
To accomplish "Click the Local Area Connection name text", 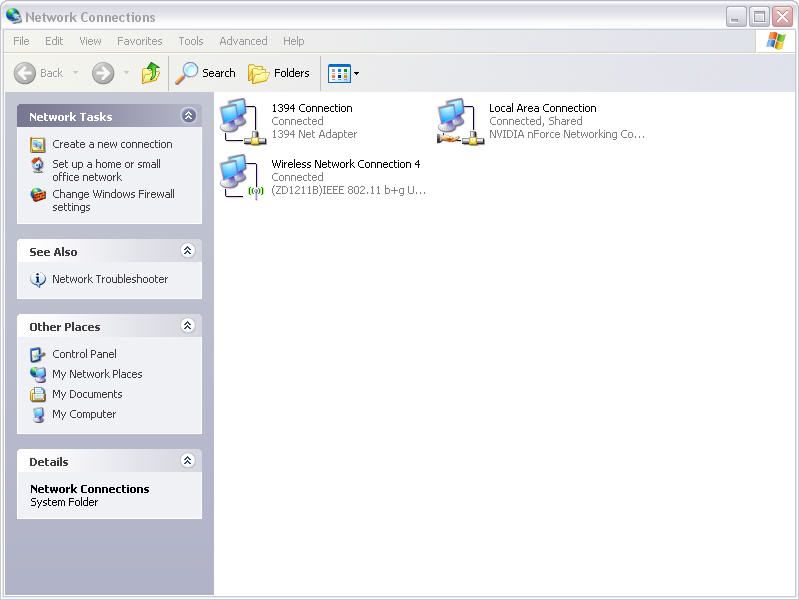I will click(x=543, y=108).
